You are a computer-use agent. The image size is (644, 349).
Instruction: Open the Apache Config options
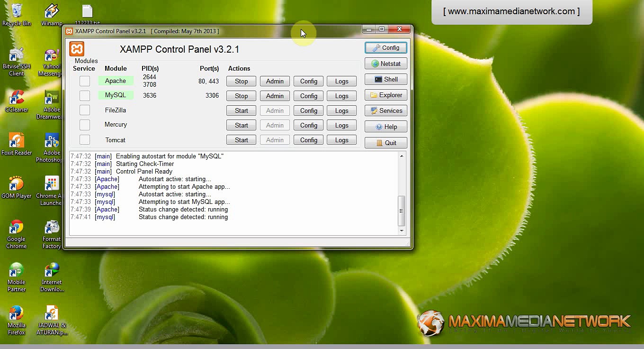pyautogui.click(x=309, y=81)
